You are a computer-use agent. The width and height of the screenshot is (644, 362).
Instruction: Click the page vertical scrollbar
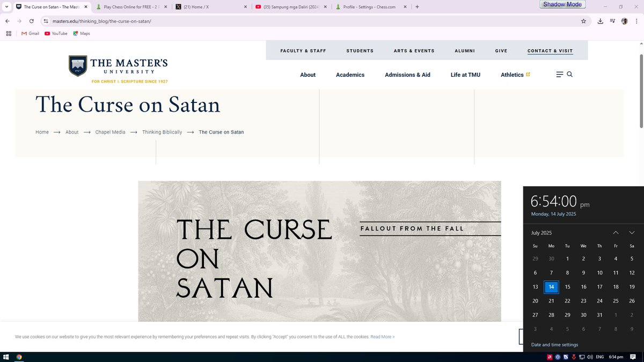click(641, 91)
